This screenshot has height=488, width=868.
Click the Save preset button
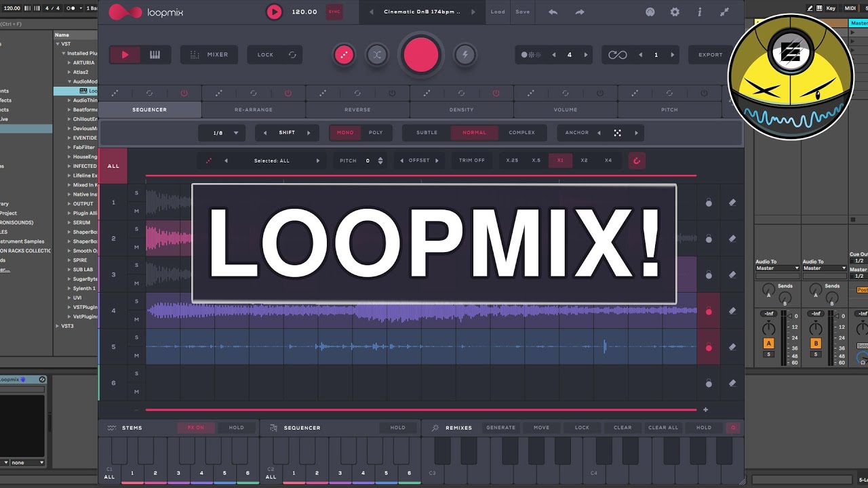click(522, 12)
